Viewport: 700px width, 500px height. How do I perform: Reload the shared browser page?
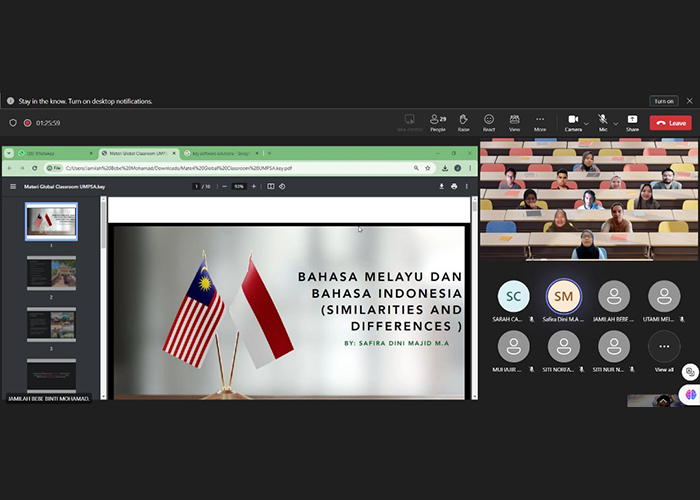pos(34,168)
